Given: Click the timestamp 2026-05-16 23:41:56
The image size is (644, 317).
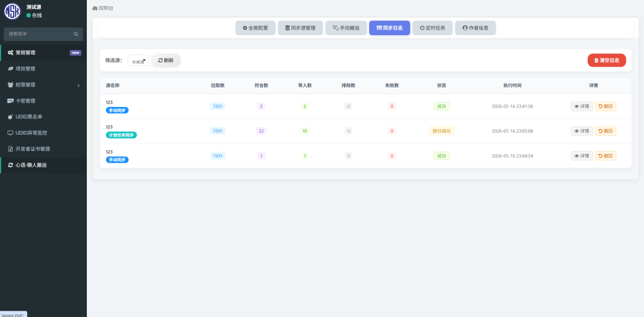Looking at the screenshot, I should coord(512,106).
